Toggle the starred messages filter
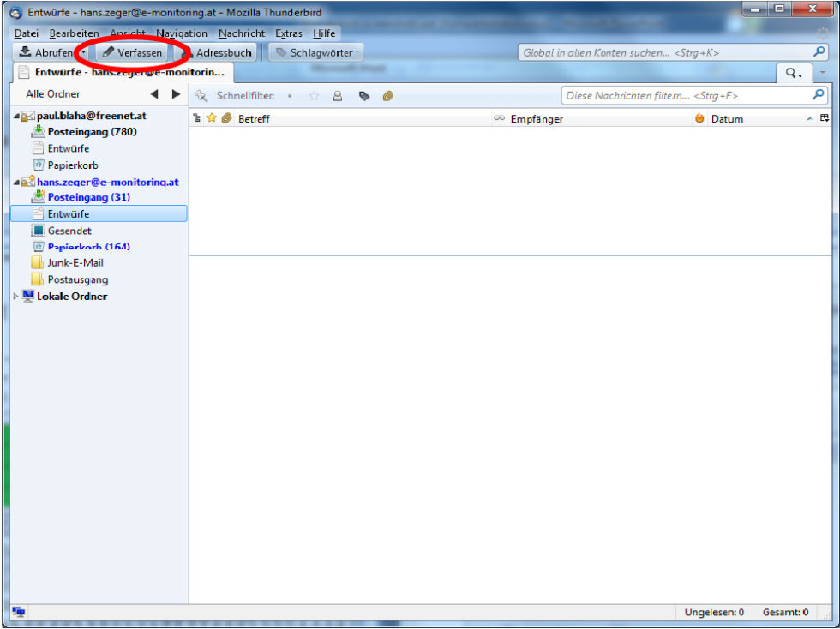Screen dimensions: 840x629 point(314,96)
